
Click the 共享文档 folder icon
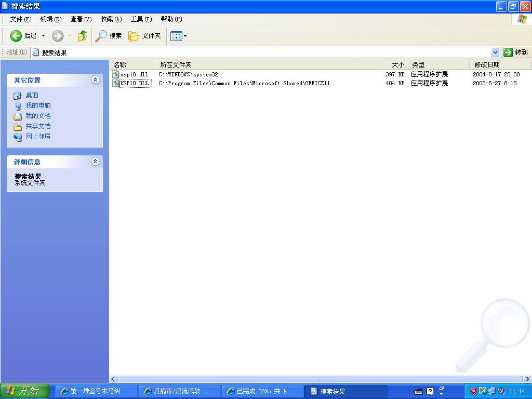pos(17,127)
